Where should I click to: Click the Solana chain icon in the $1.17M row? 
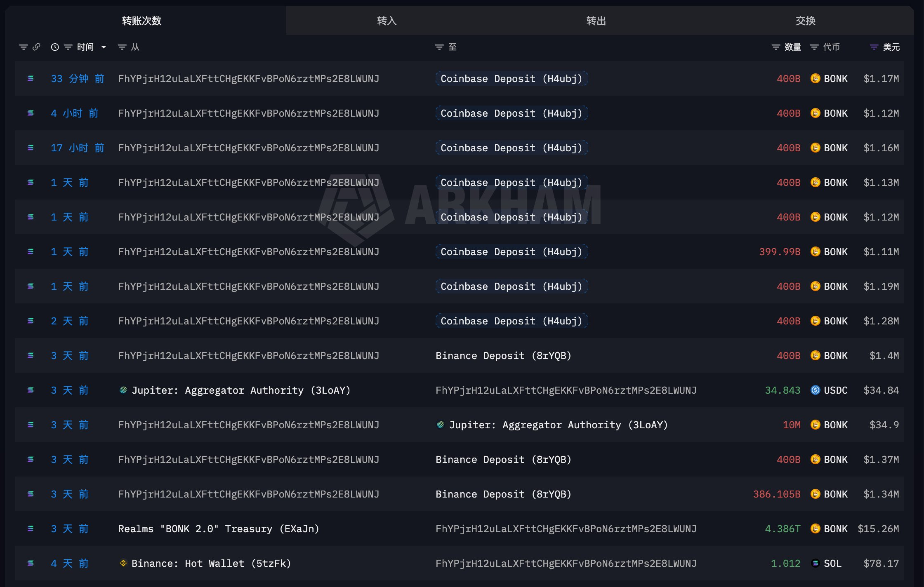click(31, 78)
